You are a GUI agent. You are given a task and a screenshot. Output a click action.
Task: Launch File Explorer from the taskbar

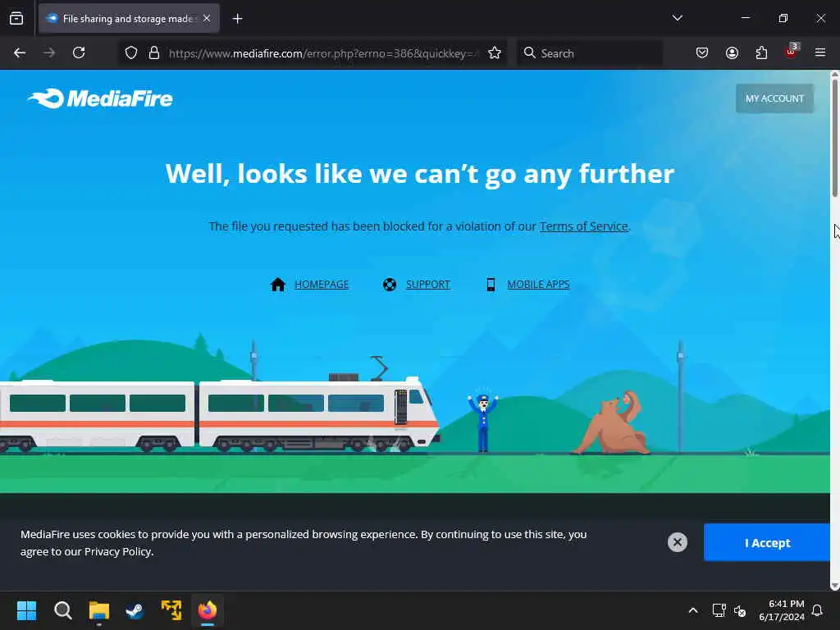tap(99, 610)
